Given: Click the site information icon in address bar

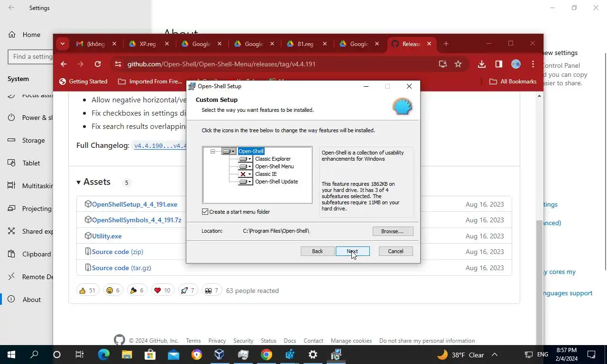Looking at the screenshot, I should pyautogui.click(x=118, y=64).
